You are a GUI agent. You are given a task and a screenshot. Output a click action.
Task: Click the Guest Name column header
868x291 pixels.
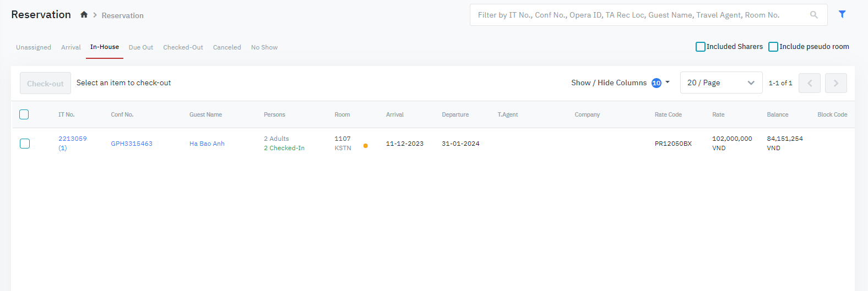tap(205, 114)
